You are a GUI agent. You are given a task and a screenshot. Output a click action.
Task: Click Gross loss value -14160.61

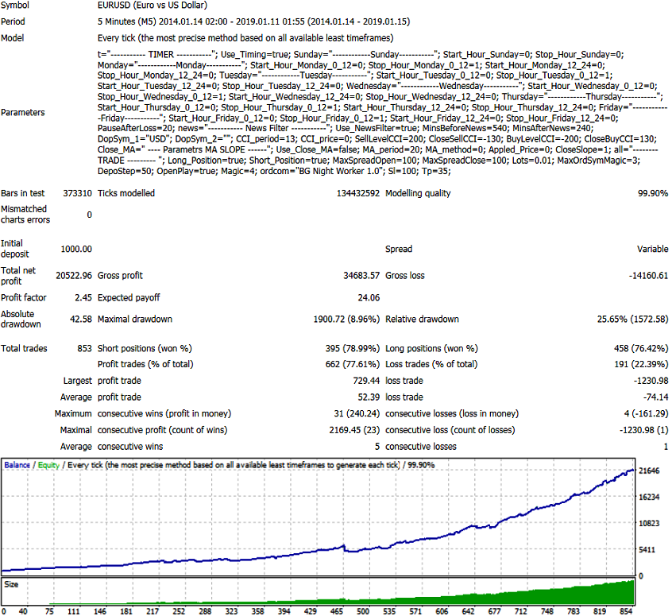coord(648,275)
